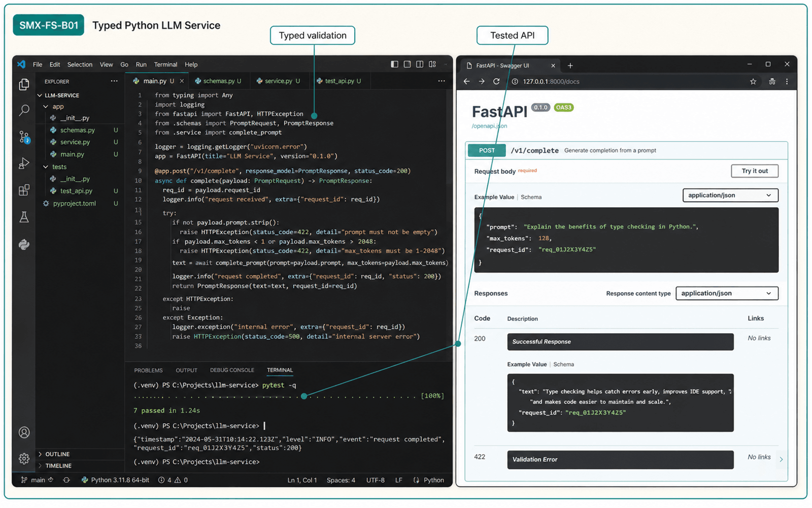Switch to the schemas.py editor tab
The height and width of the screenshot is (508, 812).
point(219,81)
